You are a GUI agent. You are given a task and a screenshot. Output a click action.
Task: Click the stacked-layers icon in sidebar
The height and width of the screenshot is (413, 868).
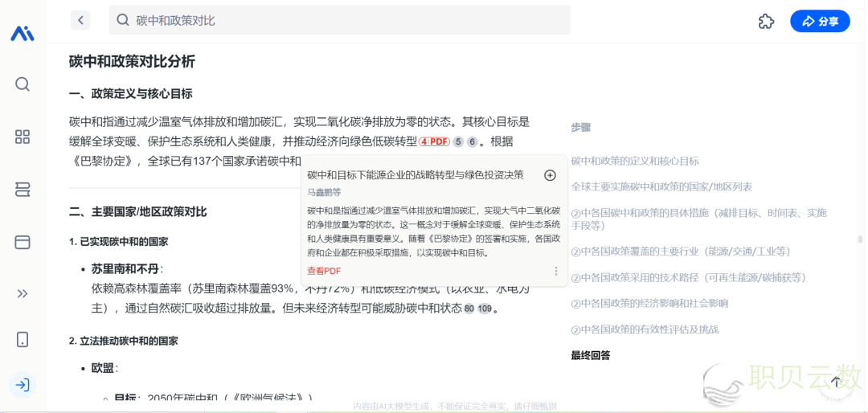(x=23, y=190)
